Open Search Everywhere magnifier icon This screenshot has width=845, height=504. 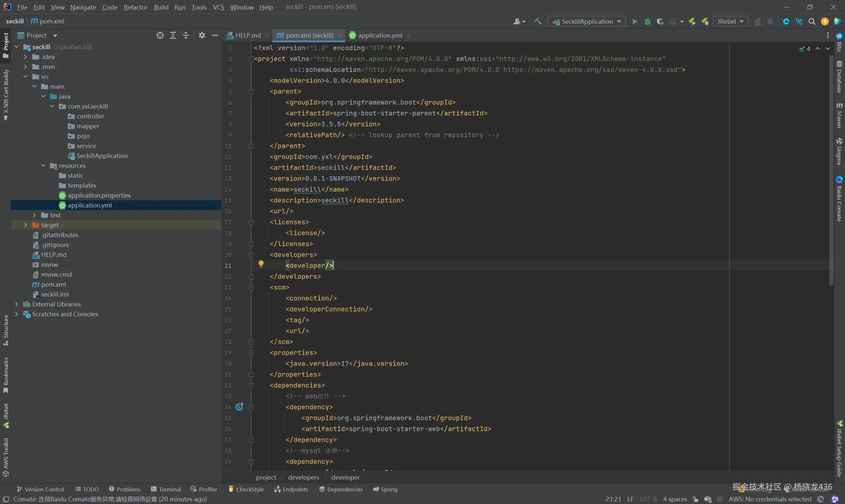[x=812, y=21]
